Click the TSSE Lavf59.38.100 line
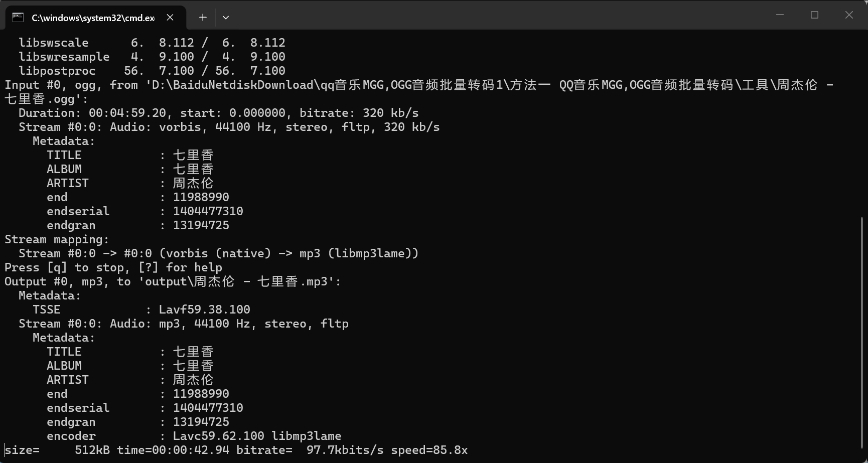The width and height of the screenshot is (868, 463). pos(141,310)
